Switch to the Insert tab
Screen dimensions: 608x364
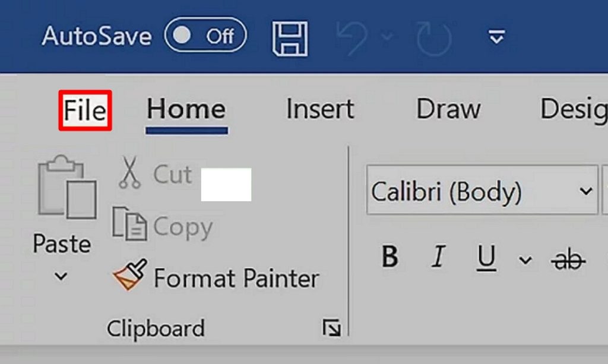pos(320,109)
